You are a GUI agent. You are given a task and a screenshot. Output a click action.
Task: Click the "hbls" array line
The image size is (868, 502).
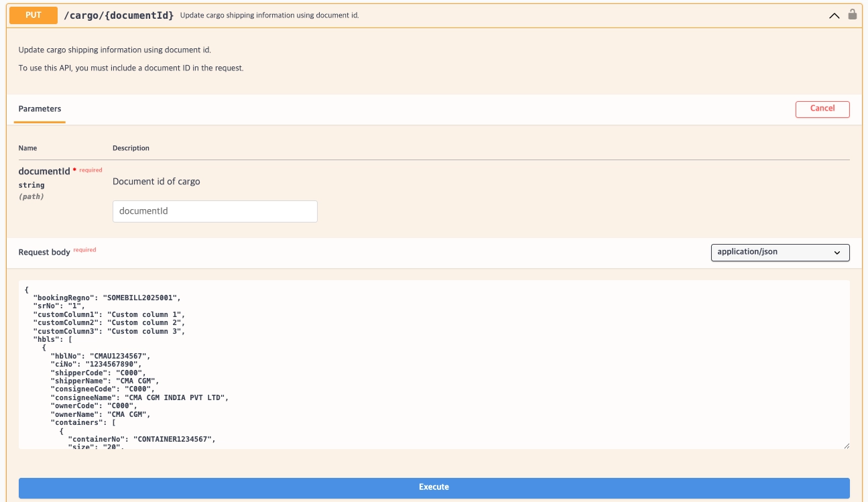[x=52, y=340]
